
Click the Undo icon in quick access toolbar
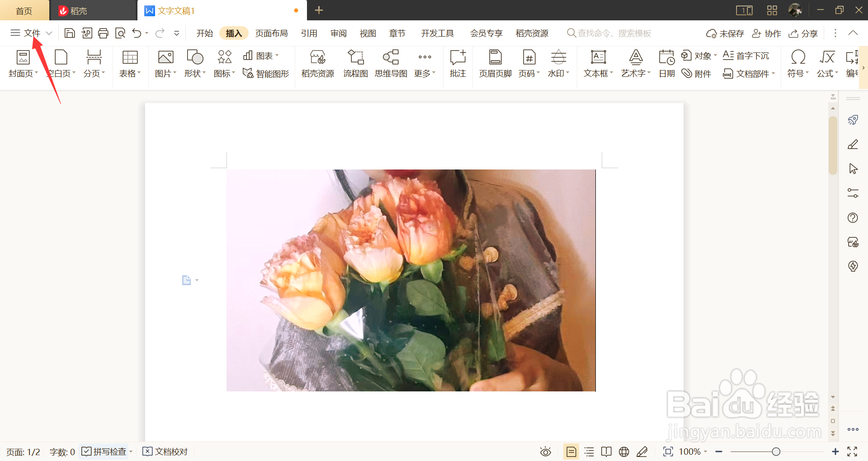point(137,33)
